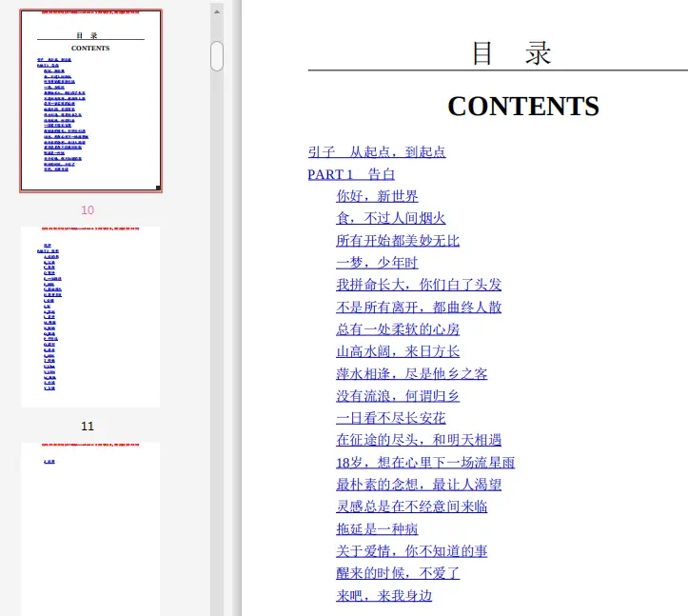The width and height of the screenshot is (688, 616).
Task: Select the link 拖延是一种病
Action: point(377,529)
